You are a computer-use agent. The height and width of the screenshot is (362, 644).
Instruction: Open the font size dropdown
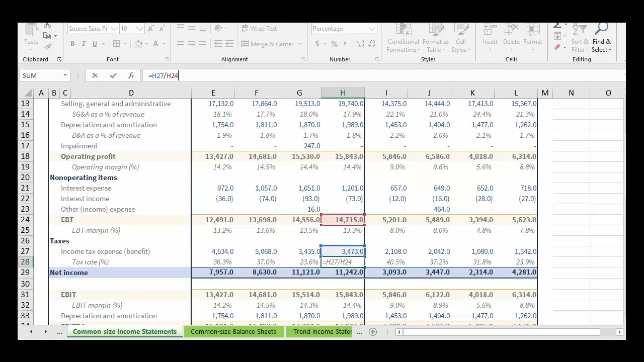click(139, 29)
